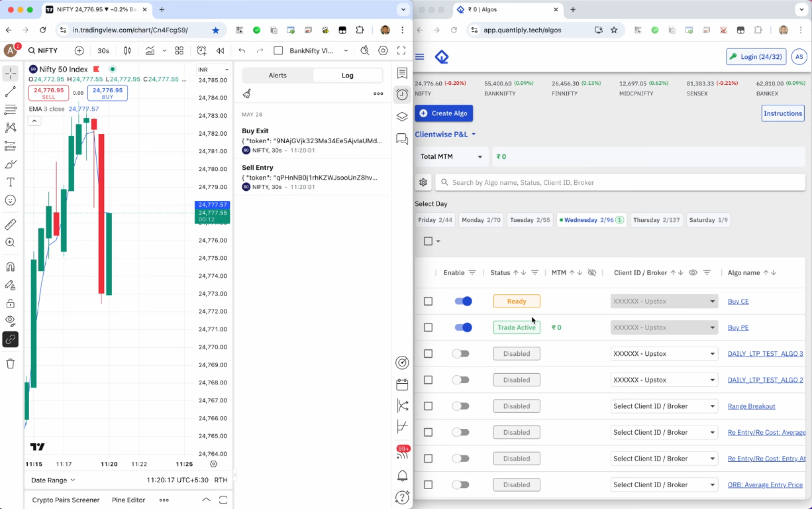Open the text annotation tool

pos(11,182)
